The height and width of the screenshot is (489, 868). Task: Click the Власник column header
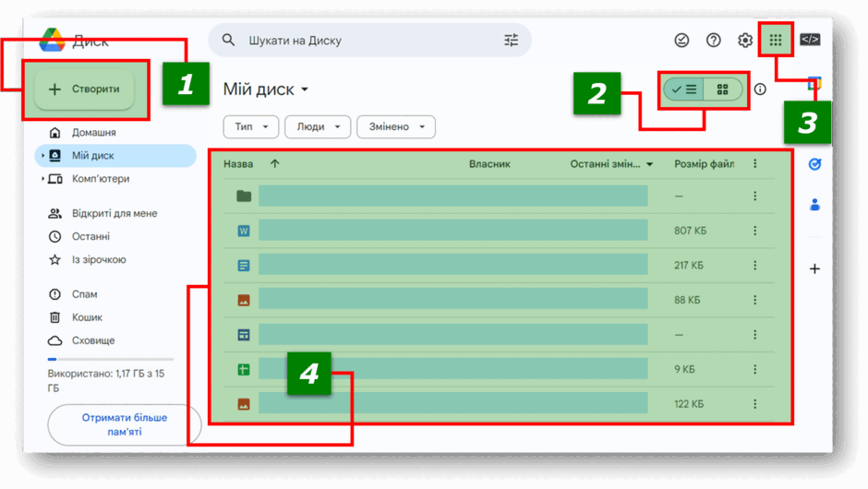point(490,163)
